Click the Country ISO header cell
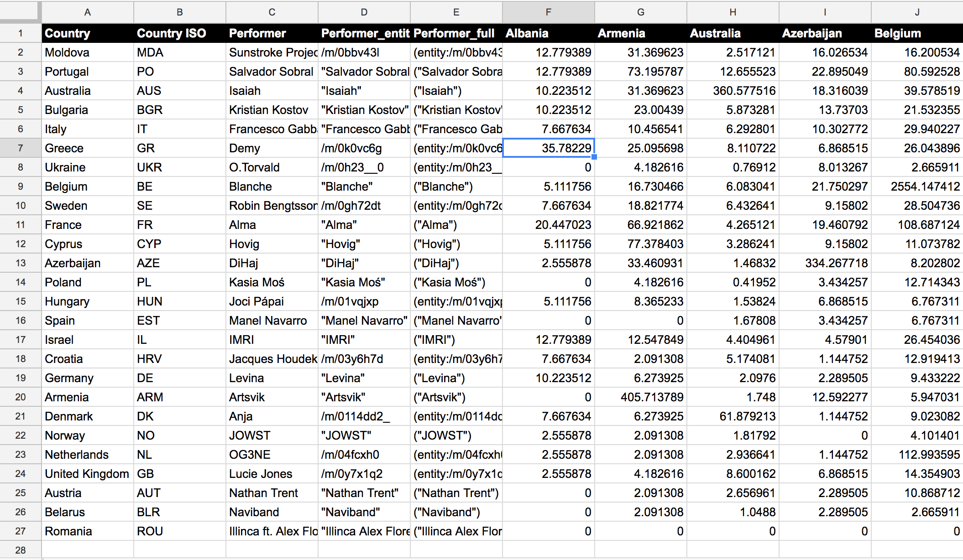Image resolution: width=963 pixels, height=560 pixels. 180,33
